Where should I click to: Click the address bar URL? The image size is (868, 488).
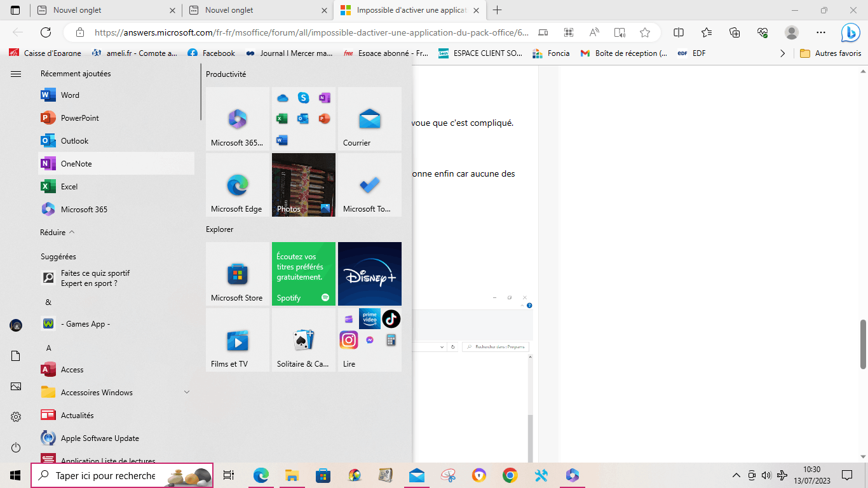[x=311, y=32]
